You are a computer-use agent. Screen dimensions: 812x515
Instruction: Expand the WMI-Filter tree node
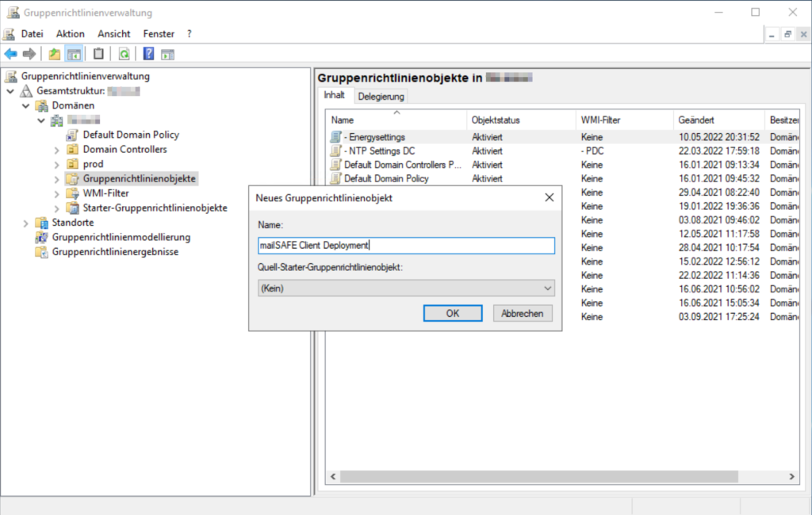click(x=57, y=193)
